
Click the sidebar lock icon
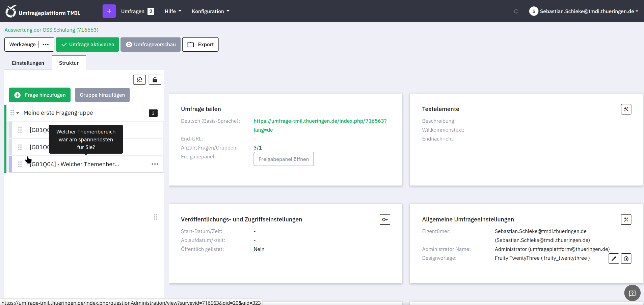coord(155,80)
